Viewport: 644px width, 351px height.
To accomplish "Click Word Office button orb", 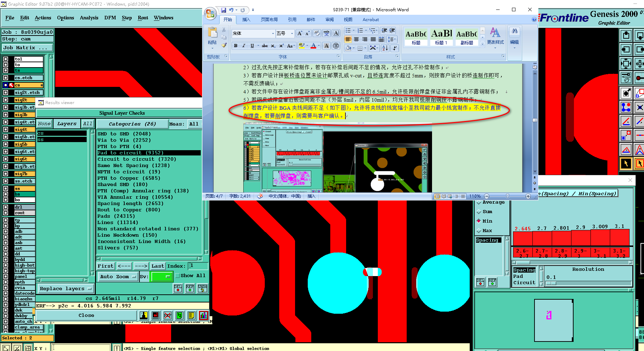I will pyautogui.click(x=210, y=14).
